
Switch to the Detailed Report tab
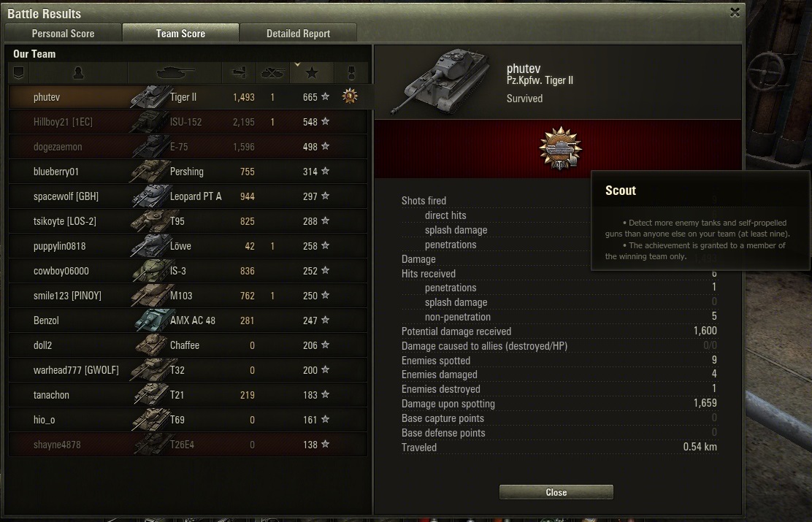[298, 33]
